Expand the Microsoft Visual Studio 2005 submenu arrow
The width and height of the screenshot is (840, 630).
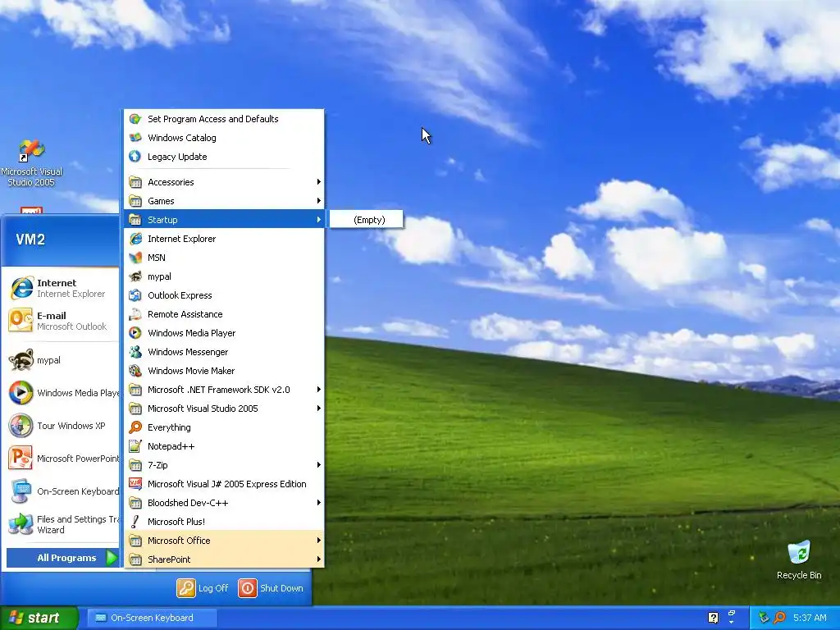pos(319,409)
